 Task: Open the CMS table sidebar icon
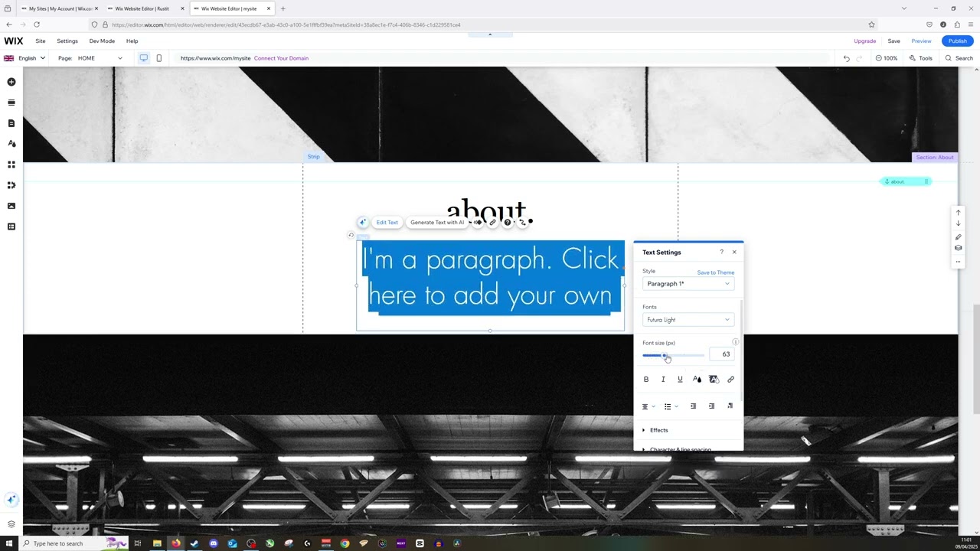(x=11, y=227)
